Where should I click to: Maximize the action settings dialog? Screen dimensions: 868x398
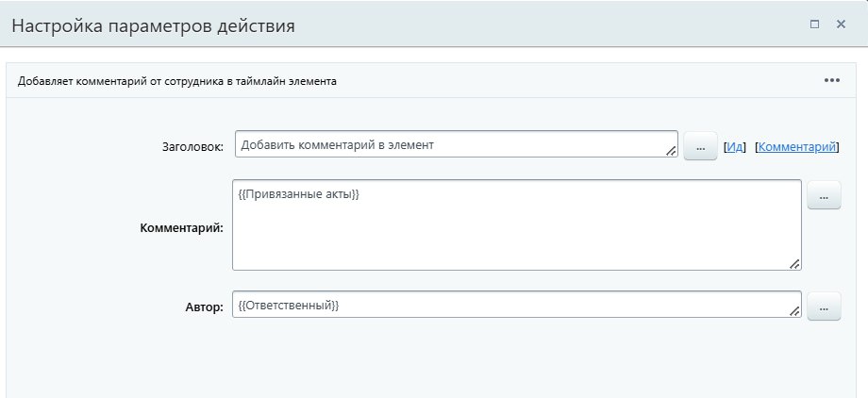[814, 25]
